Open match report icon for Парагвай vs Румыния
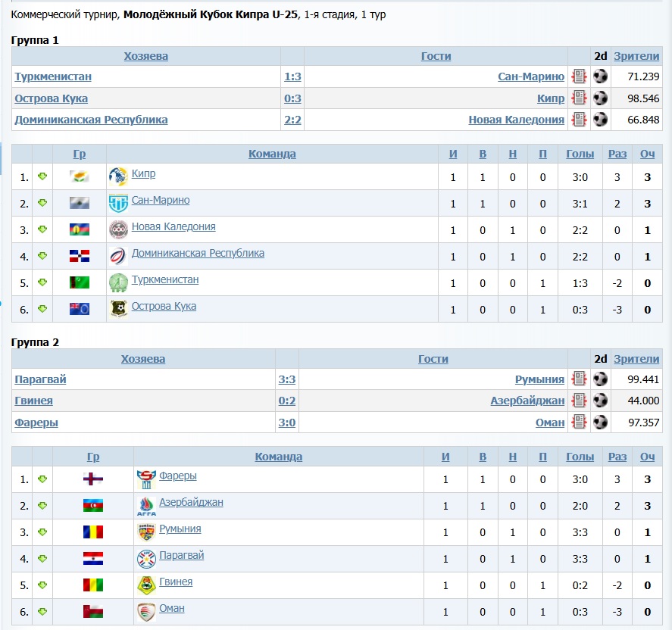The image size is (672, 630). point(580,379)
